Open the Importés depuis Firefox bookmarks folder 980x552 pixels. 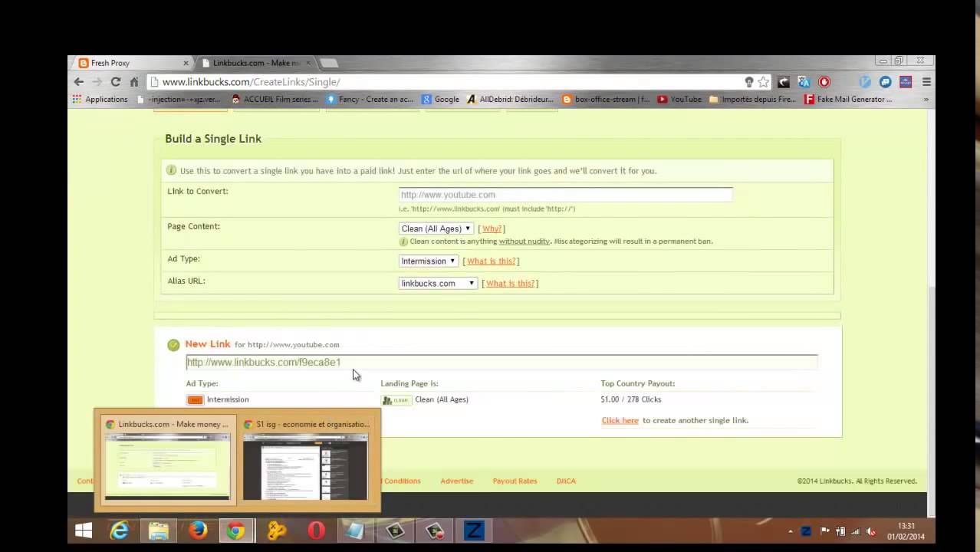[x=753, y=99]
